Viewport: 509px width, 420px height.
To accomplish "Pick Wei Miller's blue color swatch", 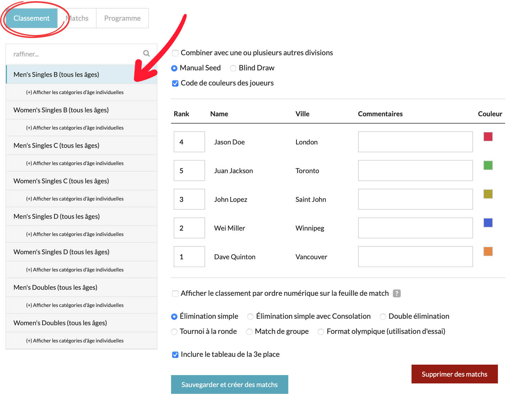I will coord(488,223).
